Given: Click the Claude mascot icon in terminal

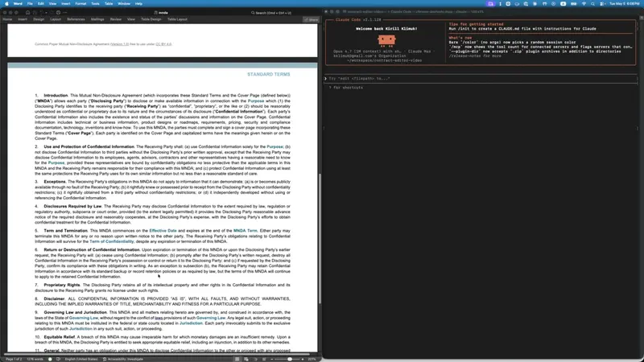Looking at the screenshot, I should (386, 41).
